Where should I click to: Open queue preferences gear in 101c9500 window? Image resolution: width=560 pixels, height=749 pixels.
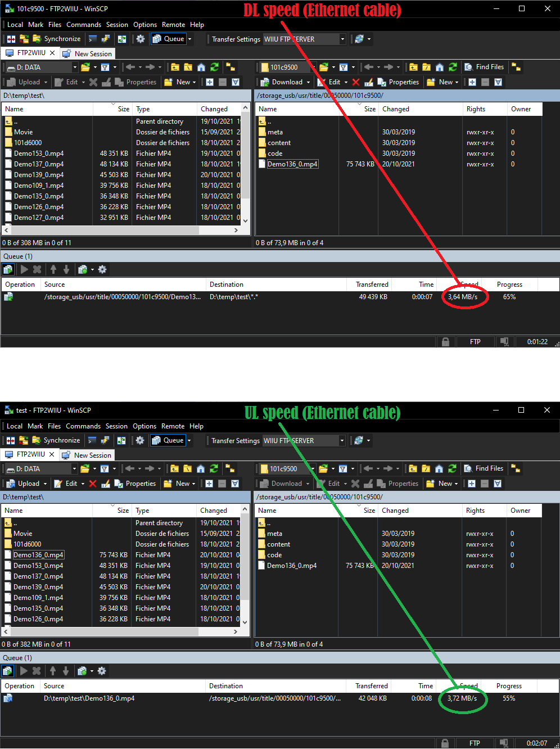point(102,270)
